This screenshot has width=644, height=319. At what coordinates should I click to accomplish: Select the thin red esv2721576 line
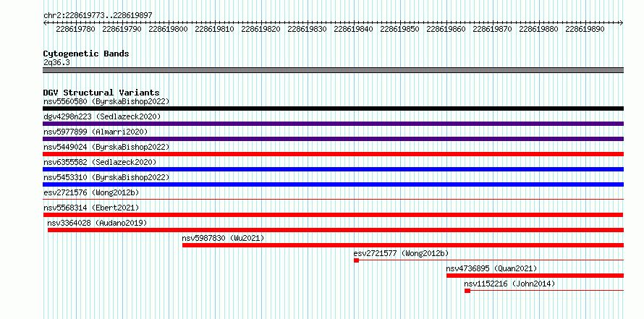click(334, 200)
